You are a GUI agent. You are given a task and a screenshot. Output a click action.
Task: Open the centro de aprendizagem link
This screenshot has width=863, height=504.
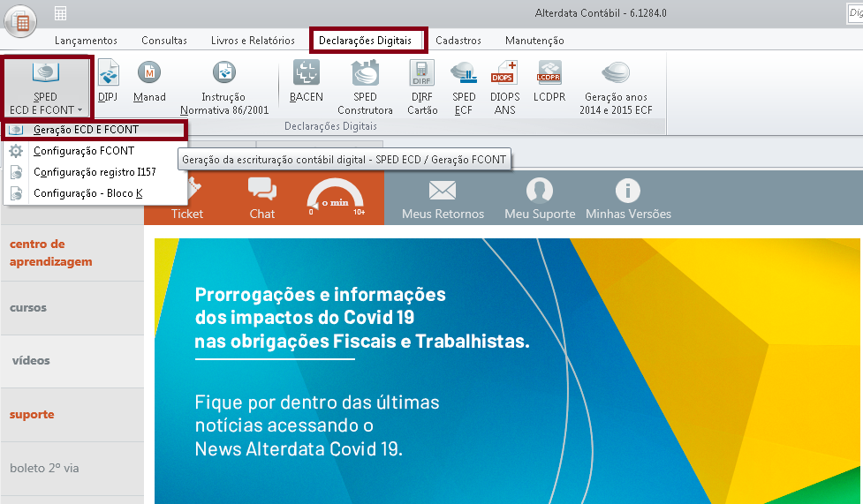50,252
